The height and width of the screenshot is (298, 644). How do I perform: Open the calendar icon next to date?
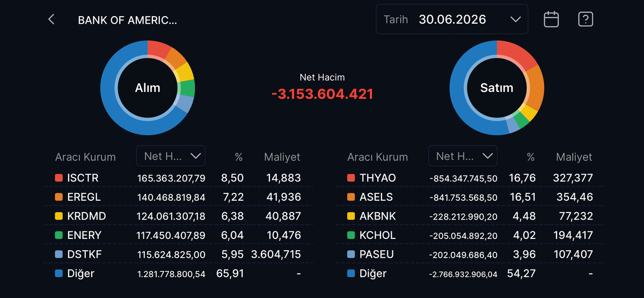551,19
